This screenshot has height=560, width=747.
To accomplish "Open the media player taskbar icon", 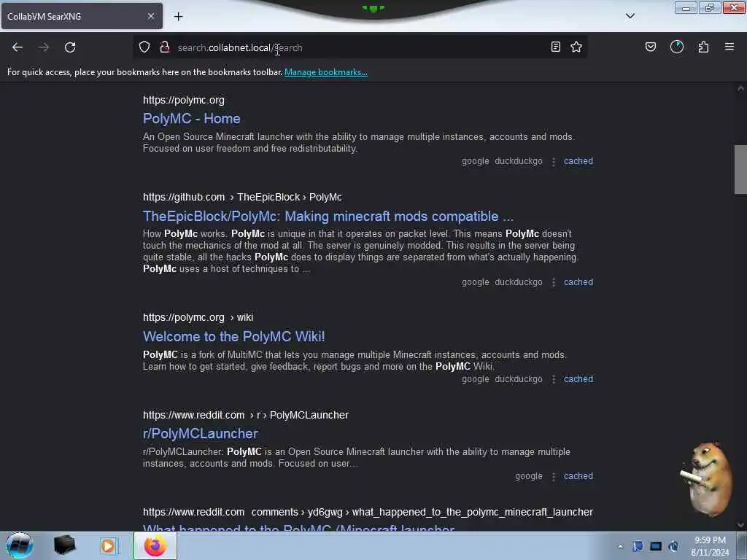I will coord(108,545).
